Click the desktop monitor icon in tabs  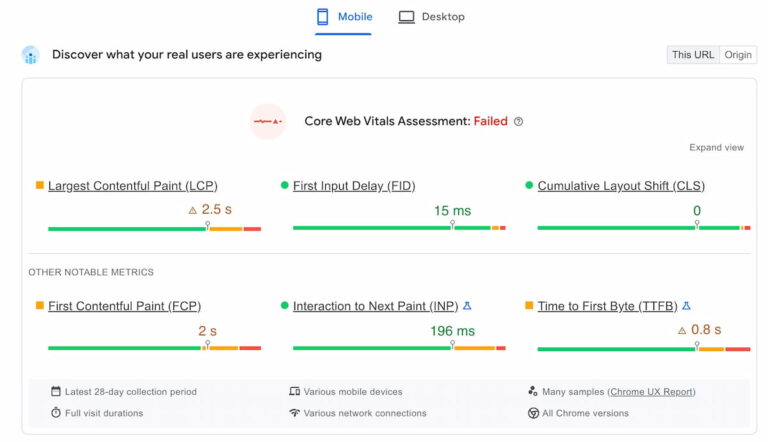(x=406, y=17)
